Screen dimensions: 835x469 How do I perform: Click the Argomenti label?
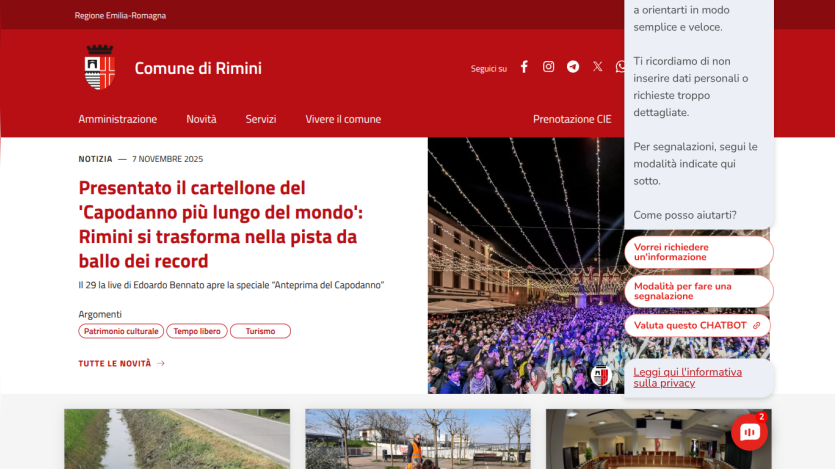(100, 314)
